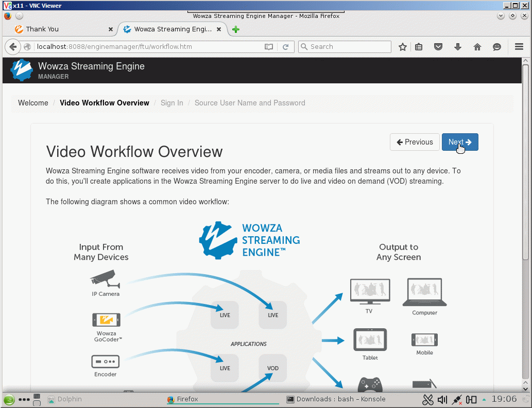Screen dimensions: 532x408
Task: Click the scrollbar down arrow
Action: pyautogui.click(x=525, y=388)
